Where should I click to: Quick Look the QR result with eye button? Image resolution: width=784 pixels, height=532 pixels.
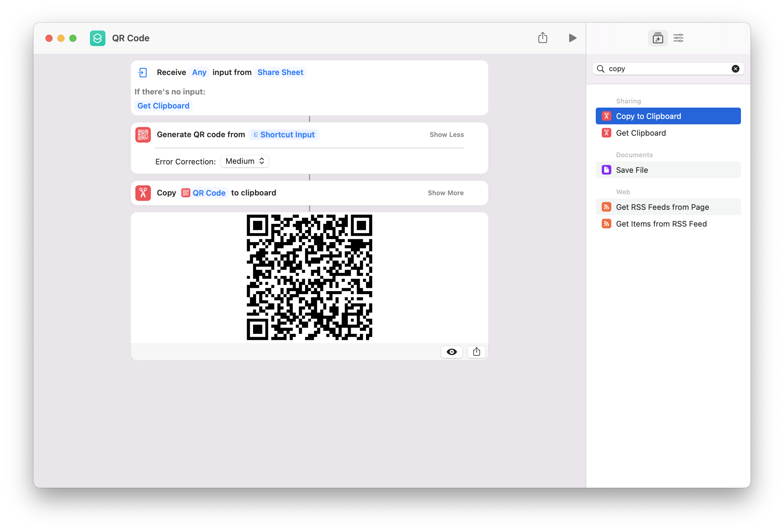pos(452,352)
